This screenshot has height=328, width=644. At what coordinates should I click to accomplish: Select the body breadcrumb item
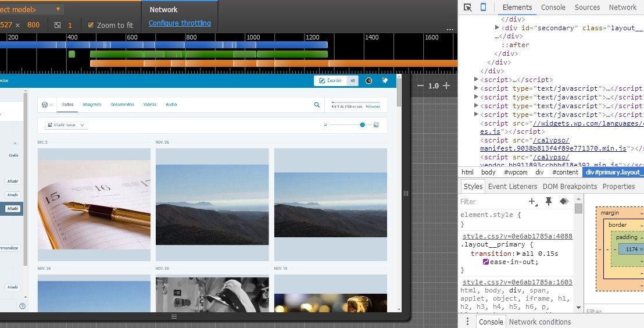click(488, 172)
